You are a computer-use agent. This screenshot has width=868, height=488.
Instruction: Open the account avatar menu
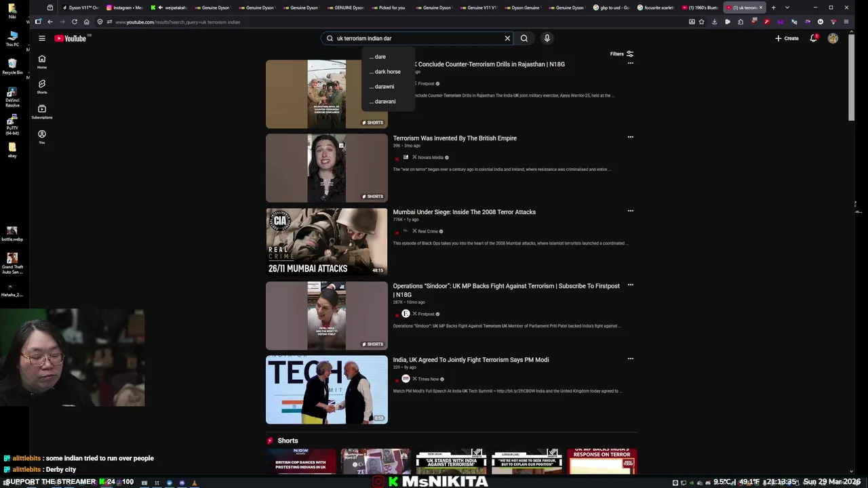click(x=833, y=39)
